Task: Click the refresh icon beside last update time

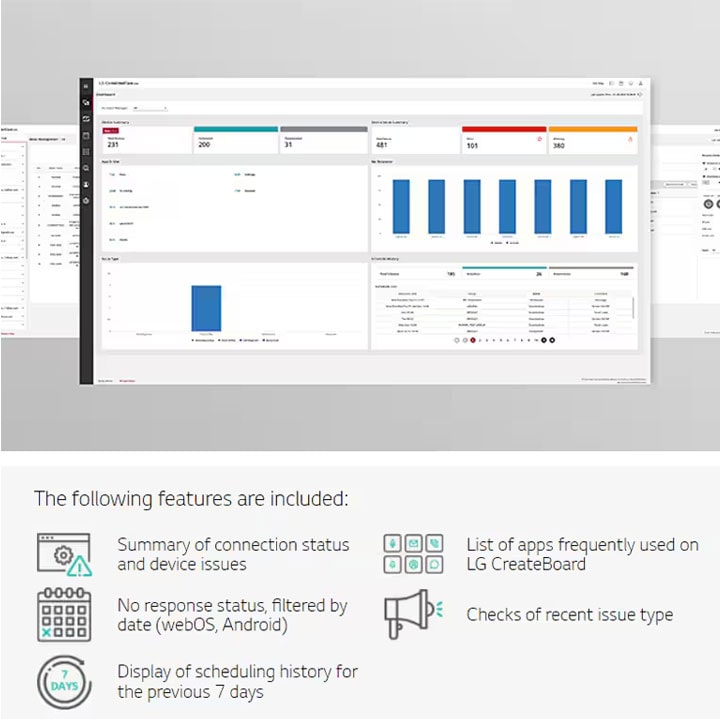Action: [x=640, y=94]
